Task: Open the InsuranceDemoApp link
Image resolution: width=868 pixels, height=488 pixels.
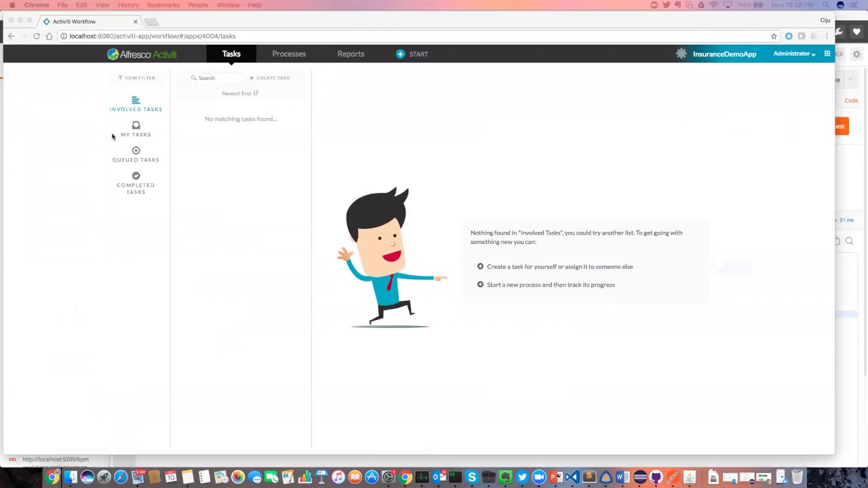Action: click(x=724, y=54)
